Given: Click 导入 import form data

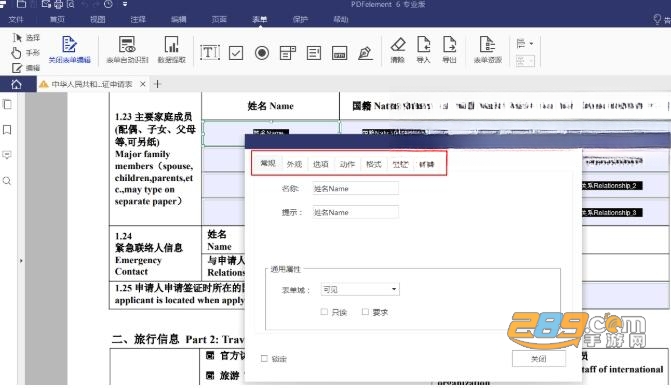Looking at the screenshot, I should (423, 50).
